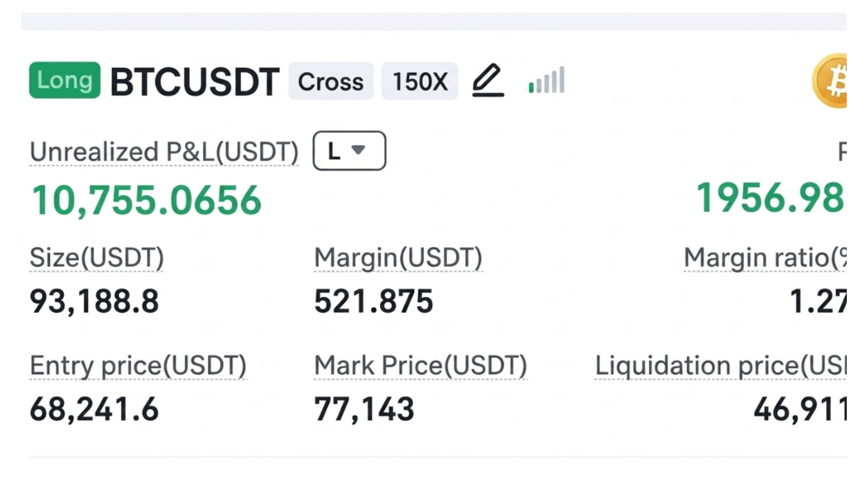This screenshot has height=488, width=868.
Task: Click the Margin(USDT) label
Action: [x=398, y=258]
